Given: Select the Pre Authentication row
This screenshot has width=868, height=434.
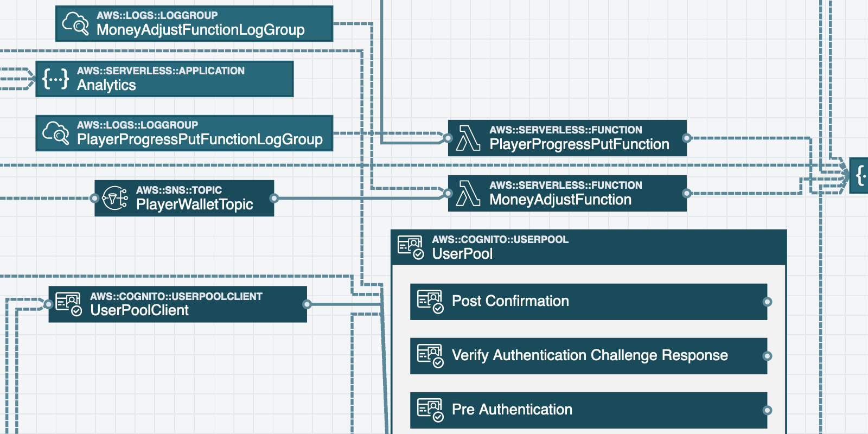Looking at the screenshot, I should 589,410.
